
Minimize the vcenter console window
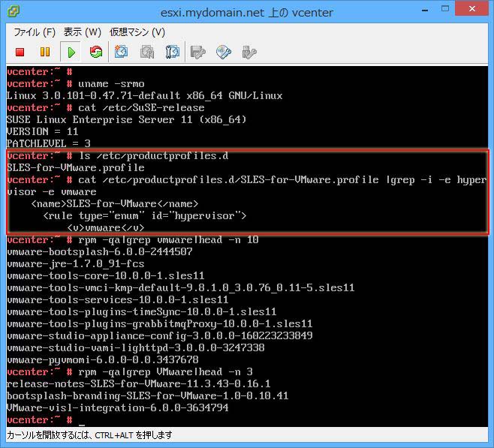click(x=425, y=11)
